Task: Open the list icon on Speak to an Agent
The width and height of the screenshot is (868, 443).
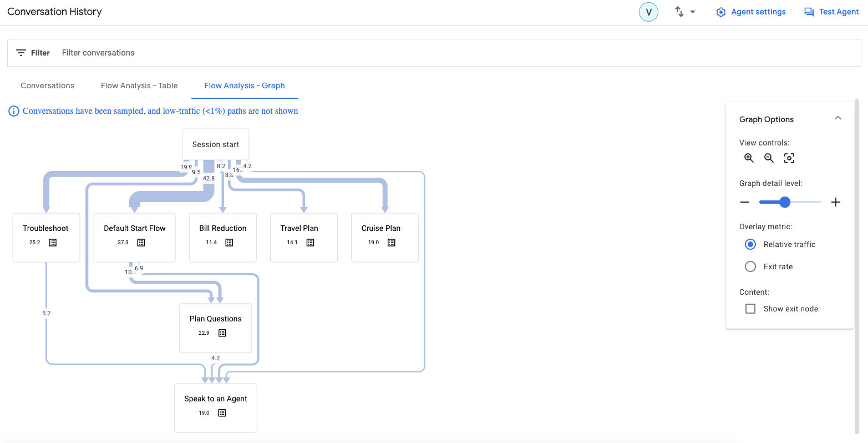Action: pyautogui.click(x=222, y=412)
